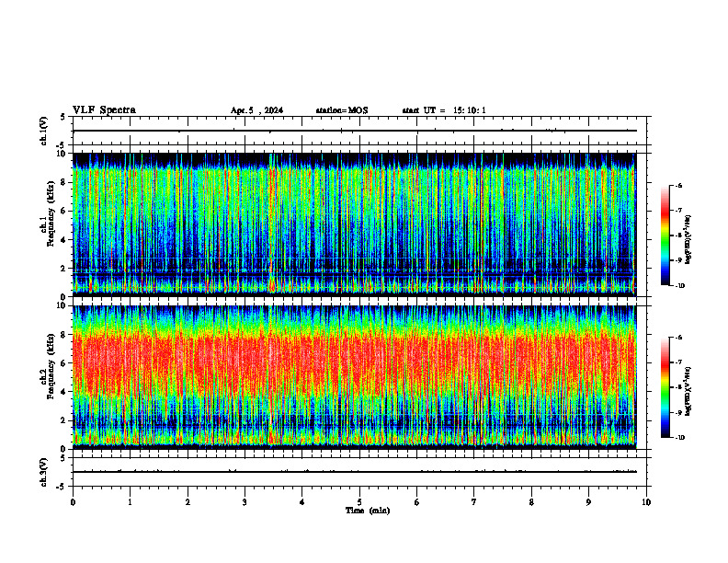728x563 pixels.
Task: Click the ch.2 frequency axis "4" tick label
Action: pyautogui.click(x=63, y=392)
